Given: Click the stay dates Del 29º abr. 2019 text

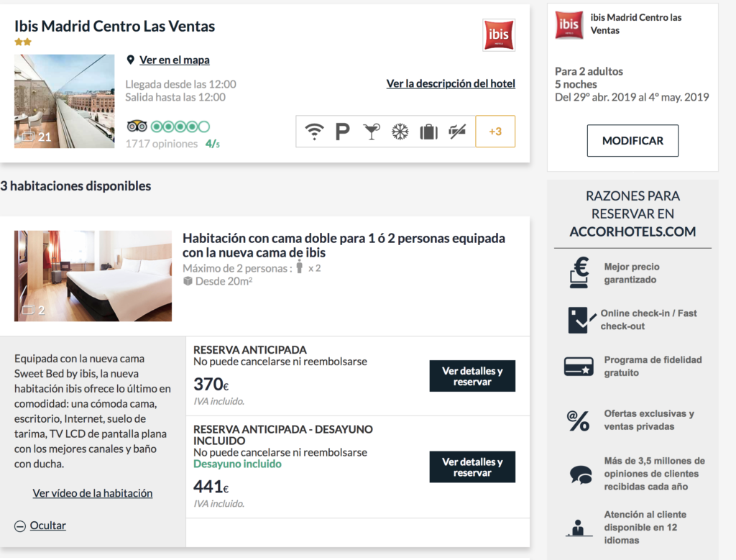Looking at the screenshot, I should (x=632, y=97).
